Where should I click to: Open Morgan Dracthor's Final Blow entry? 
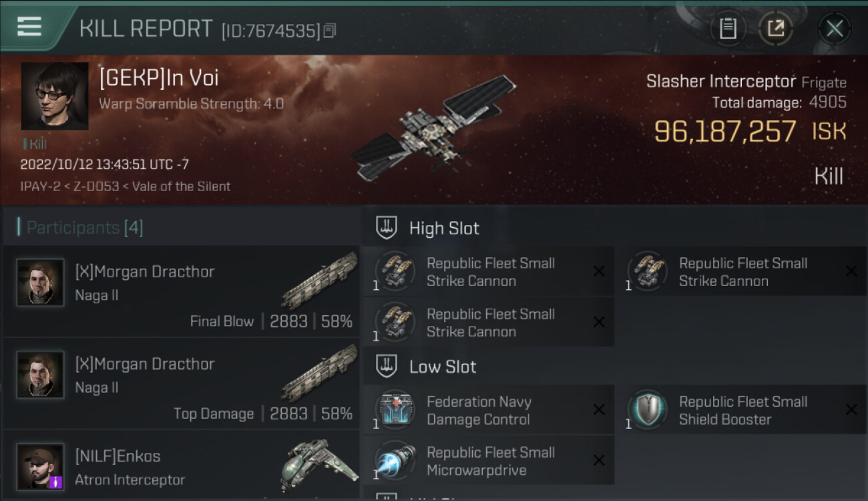pos(180,291)
